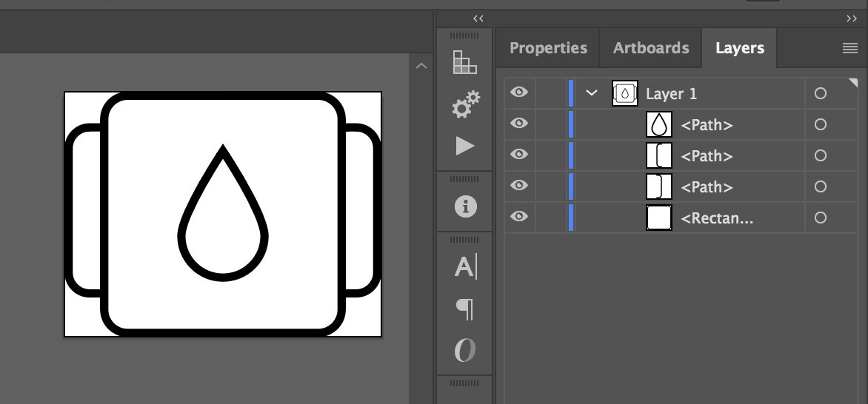Click the blue color bar of Layer 1
This screenshot has height=404, width=868.
(x=571, y=93)
